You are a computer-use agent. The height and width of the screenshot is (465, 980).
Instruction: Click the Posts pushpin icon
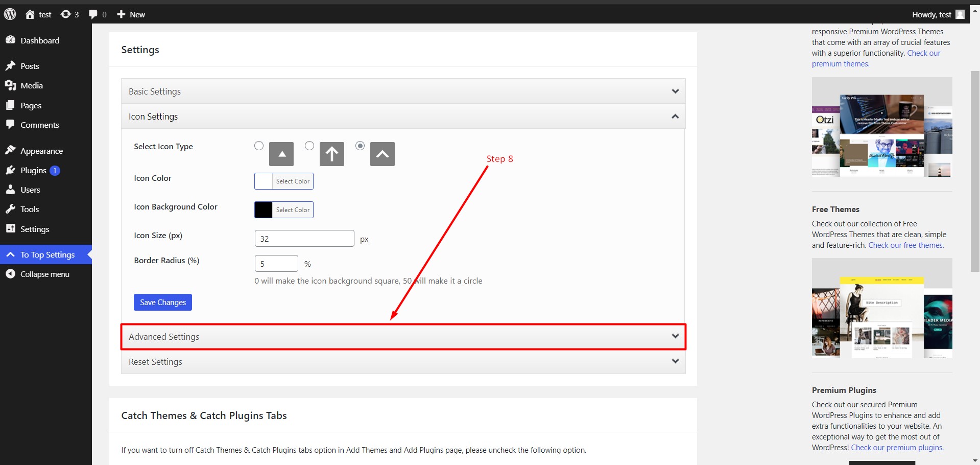tap(10, 66)
